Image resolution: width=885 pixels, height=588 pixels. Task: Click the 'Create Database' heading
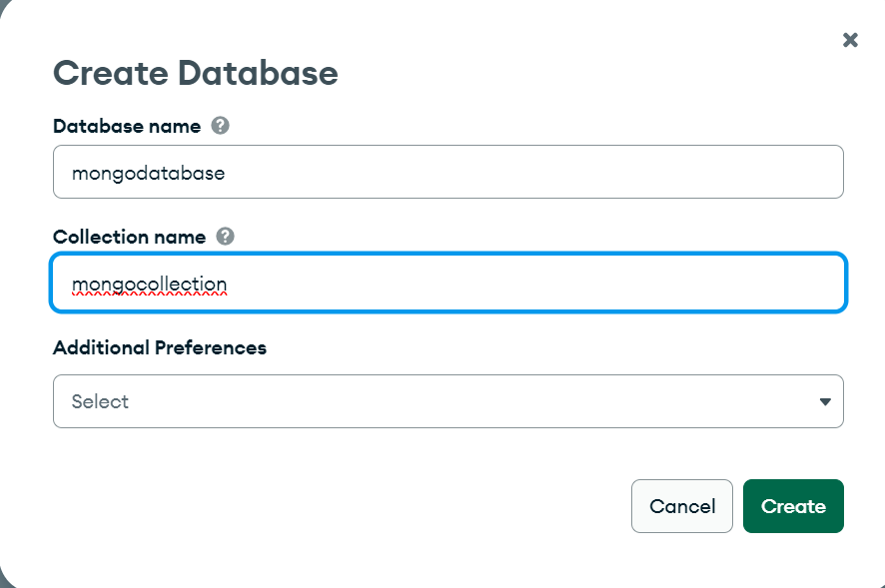pos(195,73)
